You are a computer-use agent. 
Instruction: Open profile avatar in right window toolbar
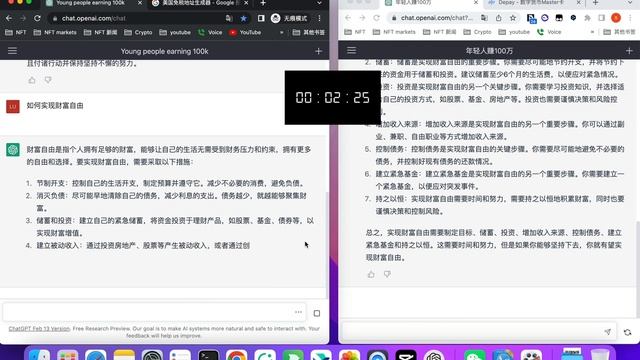coord(616,18)
